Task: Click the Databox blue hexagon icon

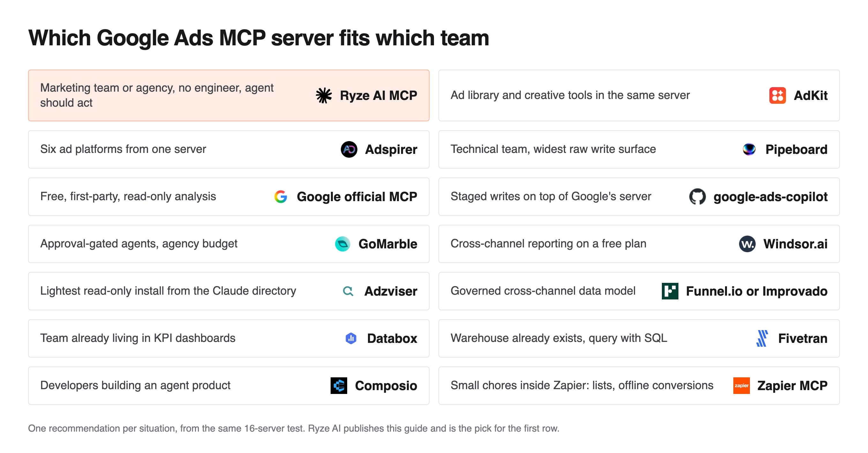Action: [x=351, y=338]
